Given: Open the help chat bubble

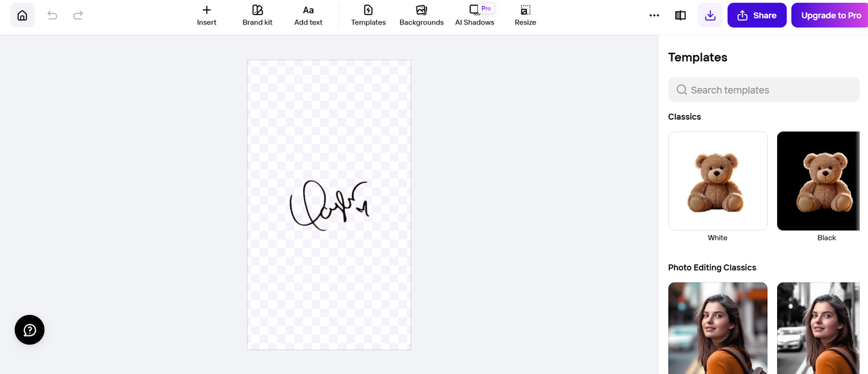Looking at the screenshot, I should [x=30, y=330].
